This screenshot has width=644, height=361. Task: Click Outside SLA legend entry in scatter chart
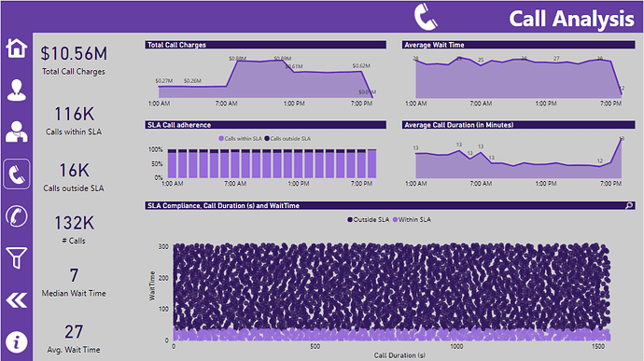[368, 220]
